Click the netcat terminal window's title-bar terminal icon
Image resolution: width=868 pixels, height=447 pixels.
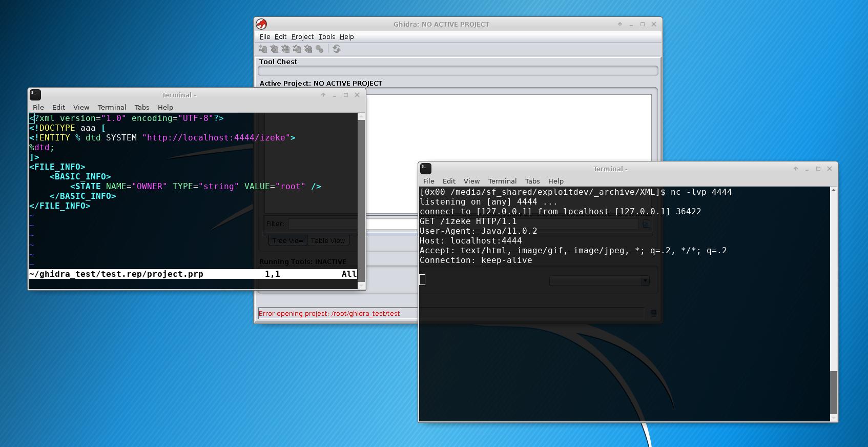(426, 168)
